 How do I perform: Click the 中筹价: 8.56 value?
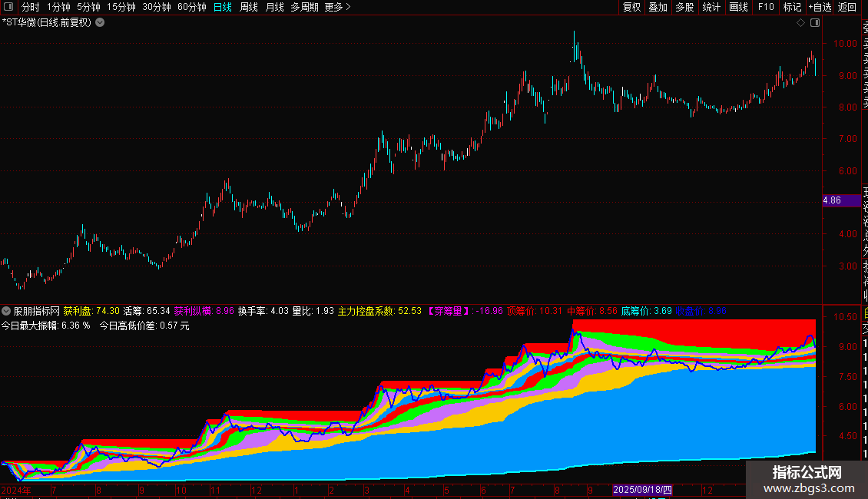[x=591, y=312]
